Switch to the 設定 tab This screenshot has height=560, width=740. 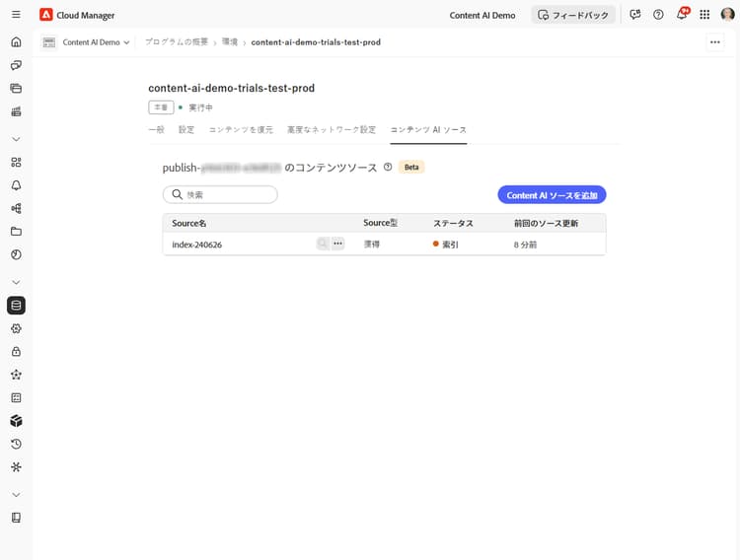click(x=186, y=130)
